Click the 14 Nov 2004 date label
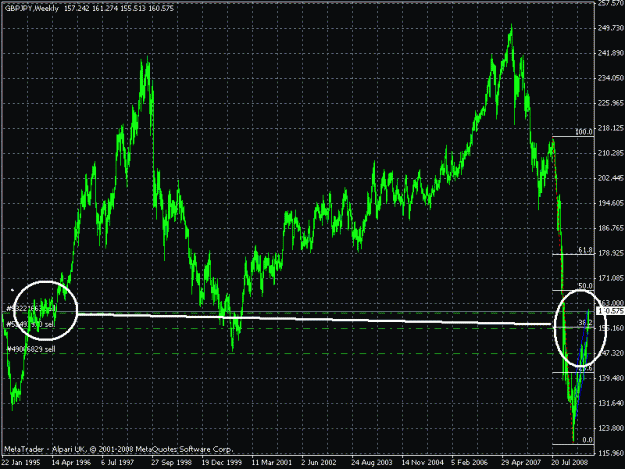This screenshot has width=625, height=469. point(422,463)
